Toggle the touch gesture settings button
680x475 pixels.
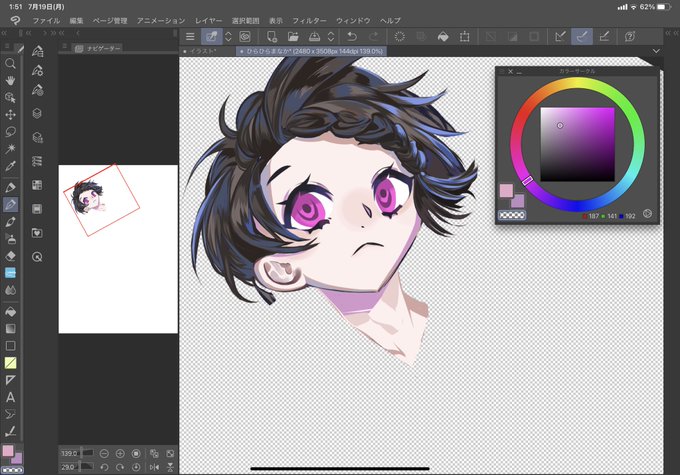click(212, 37)
